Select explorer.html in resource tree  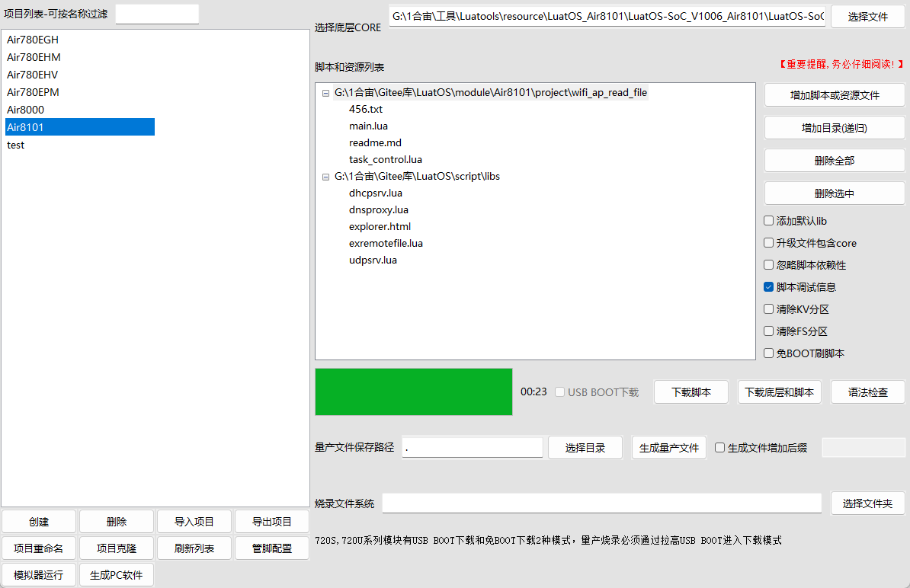(x=380, y=227)
